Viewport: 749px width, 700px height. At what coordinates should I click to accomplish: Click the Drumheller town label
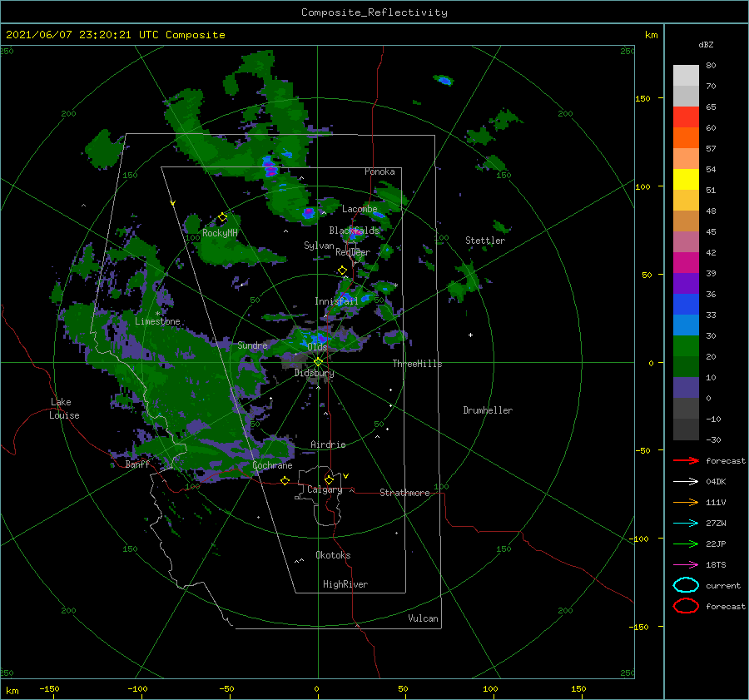coord(488,410)
